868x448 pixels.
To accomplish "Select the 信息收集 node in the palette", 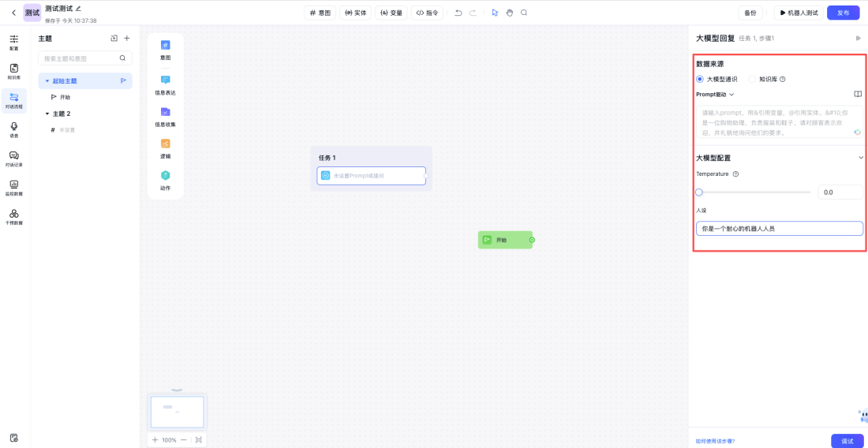I will coord(166,116).
